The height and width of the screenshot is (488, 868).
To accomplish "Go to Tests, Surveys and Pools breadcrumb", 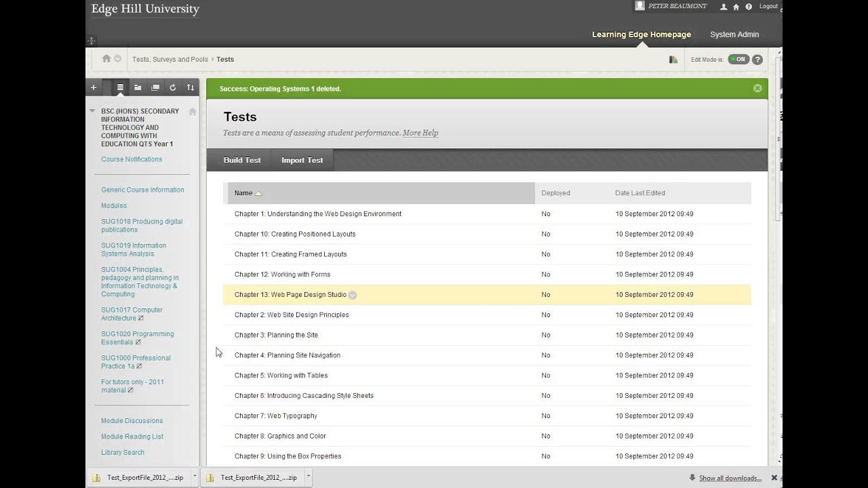I will pos(170,59).
